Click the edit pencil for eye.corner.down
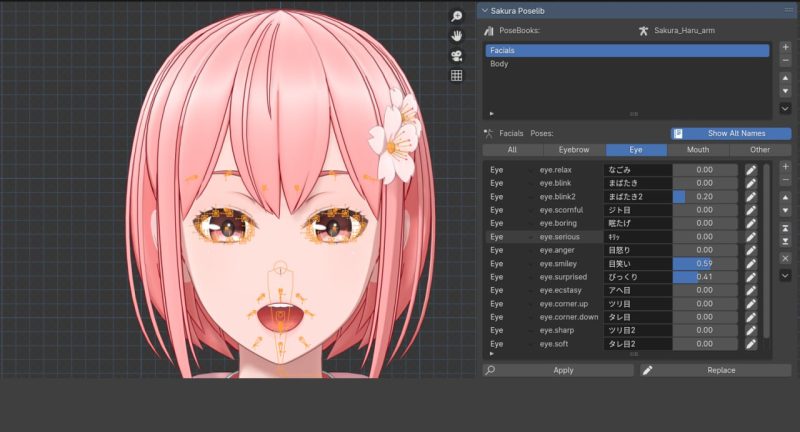 pos(751,317)
